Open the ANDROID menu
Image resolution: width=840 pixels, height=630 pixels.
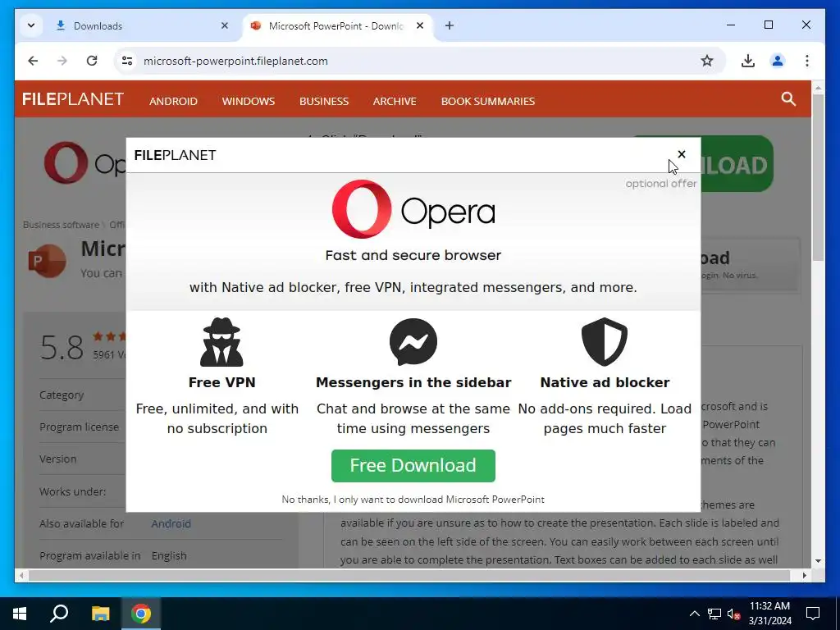point(173,101)
